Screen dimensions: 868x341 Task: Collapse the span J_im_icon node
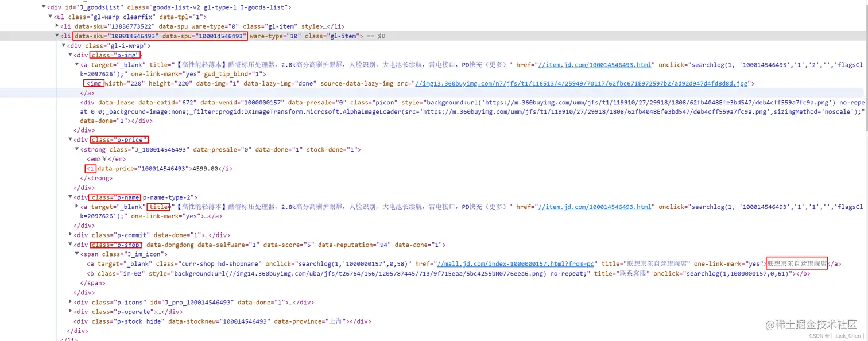click(x=77, y=254)
